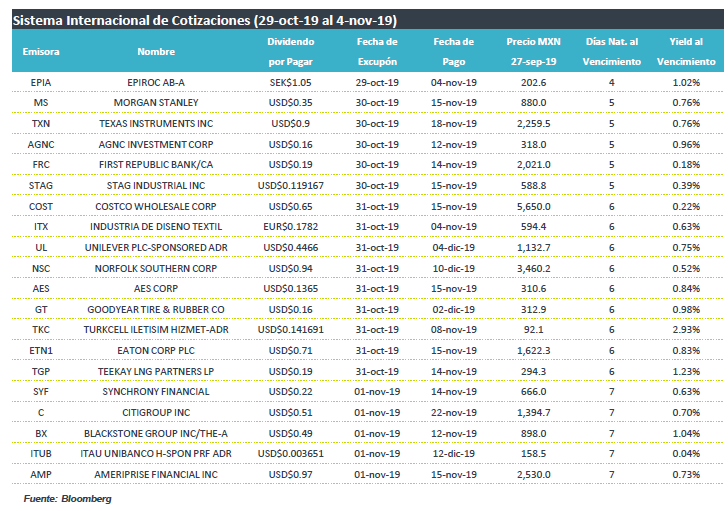The height and width of the screenshot is (511, 728).
Task: Click yield '2.93%' cell
Action: click(686, 330)
